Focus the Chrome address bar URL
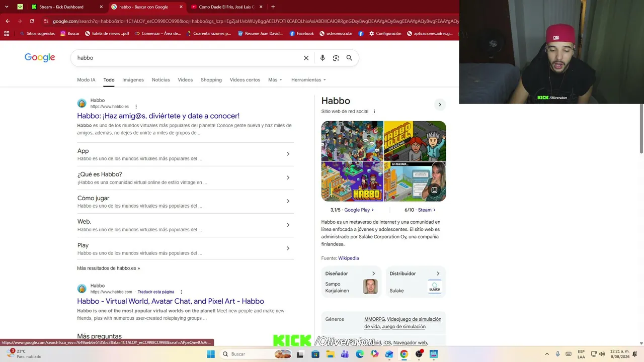This screenshot has height=362, width=644. 254,21
